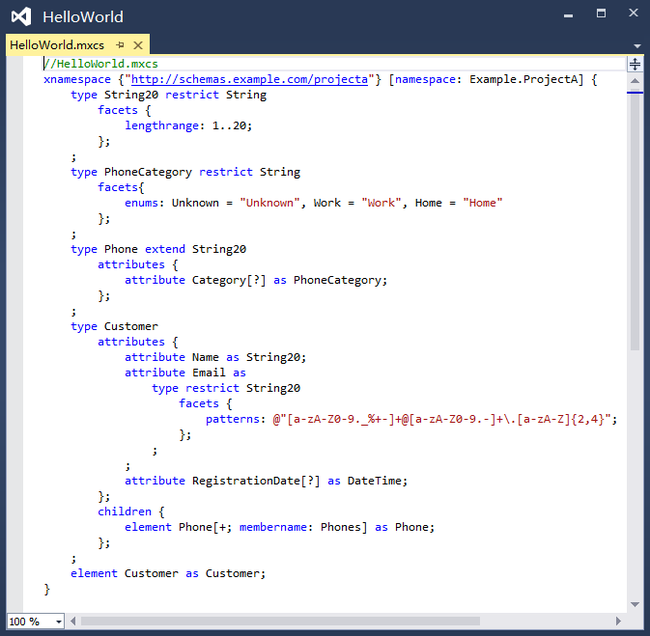Click the HelloWorld window title text

point(83,17)
